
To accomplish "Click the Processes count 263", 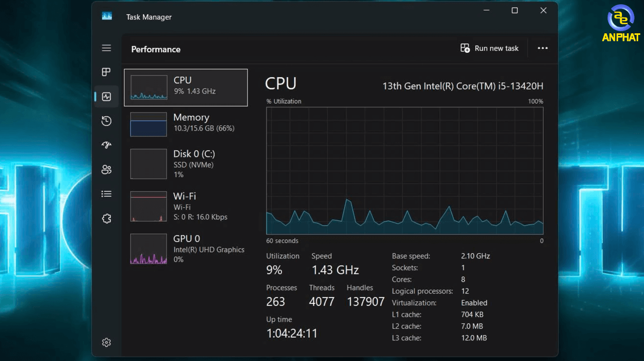I will point(276,302).
